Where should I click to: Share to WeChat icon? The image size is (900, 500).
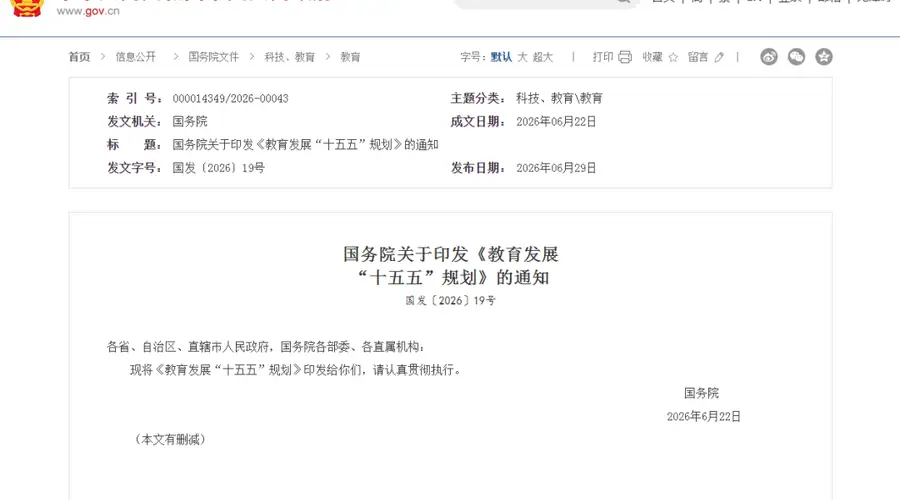[796, 56]
